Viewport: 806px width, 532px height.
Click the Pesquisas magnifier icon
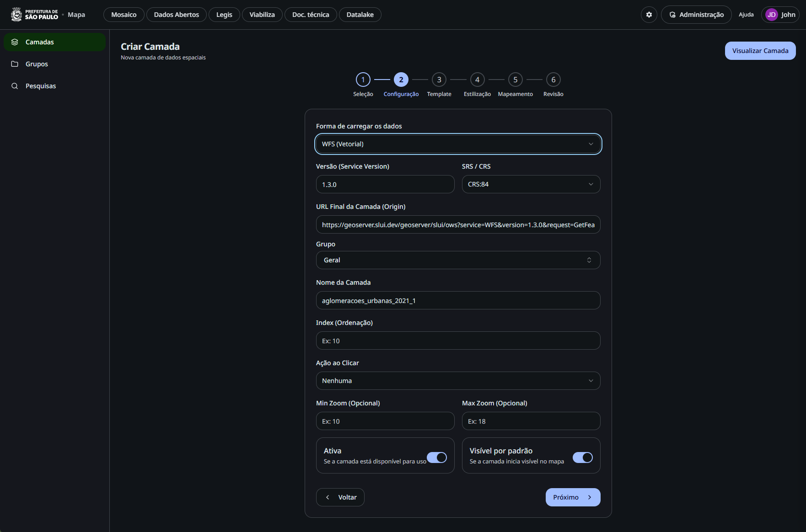15,86
